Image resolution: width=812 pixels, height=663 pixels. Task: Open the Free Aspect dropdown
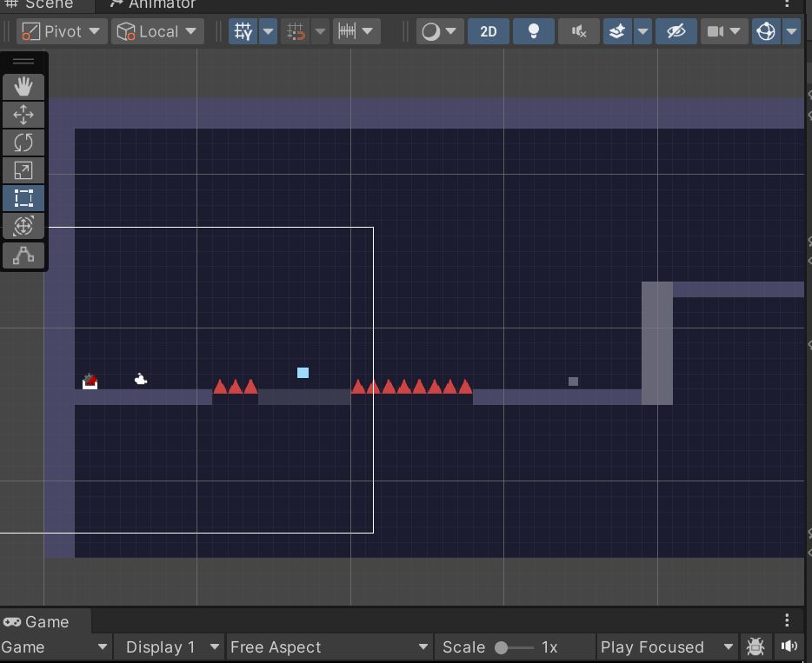pyautogui.click(x=329, y=647)
